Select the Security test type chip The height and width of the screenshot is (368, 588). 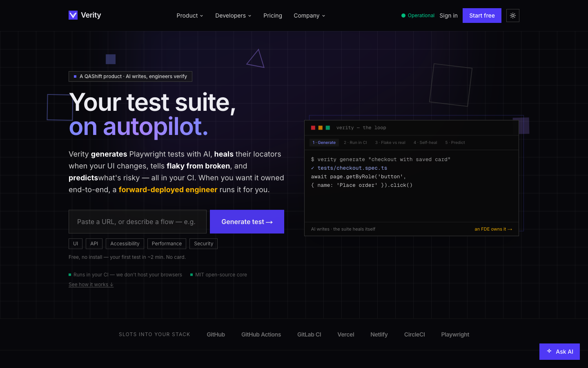[203, 244]
